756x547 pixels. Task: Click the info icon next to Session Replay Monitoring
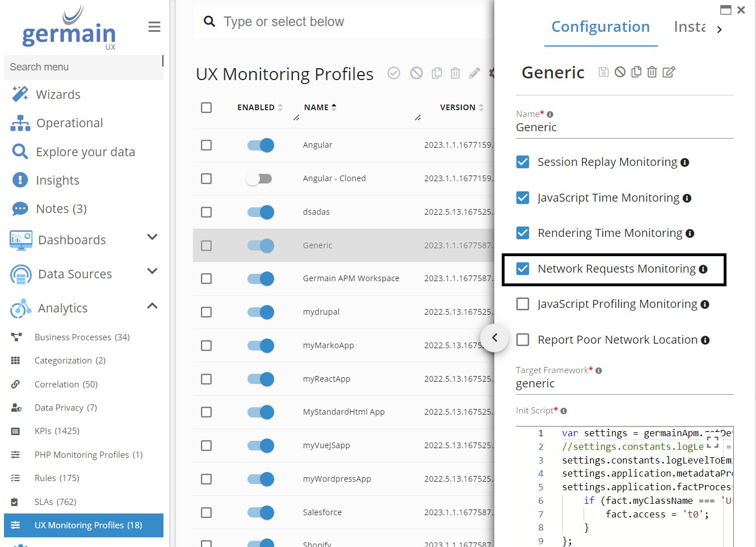pos(685,162)
